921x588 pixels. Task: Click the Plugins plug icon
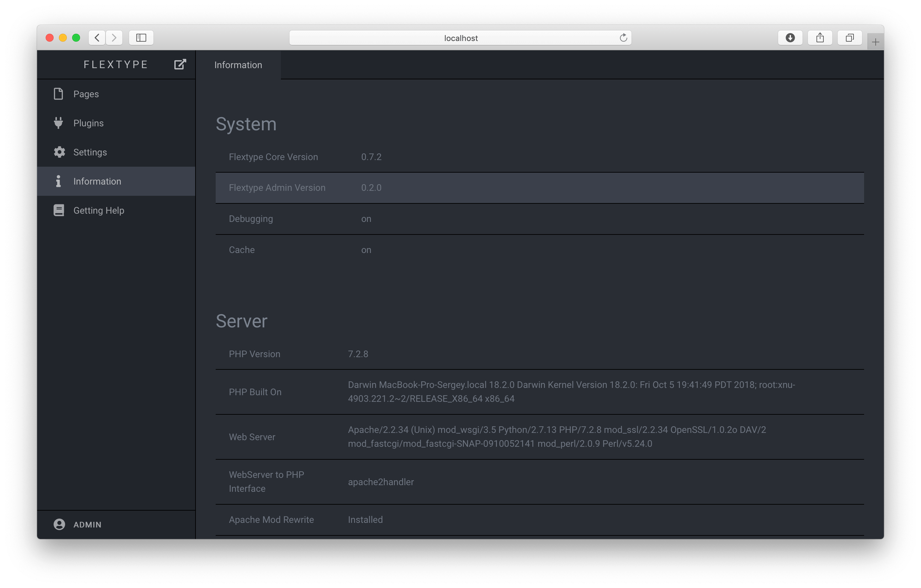pyautogui.click(x=59, y=123)
